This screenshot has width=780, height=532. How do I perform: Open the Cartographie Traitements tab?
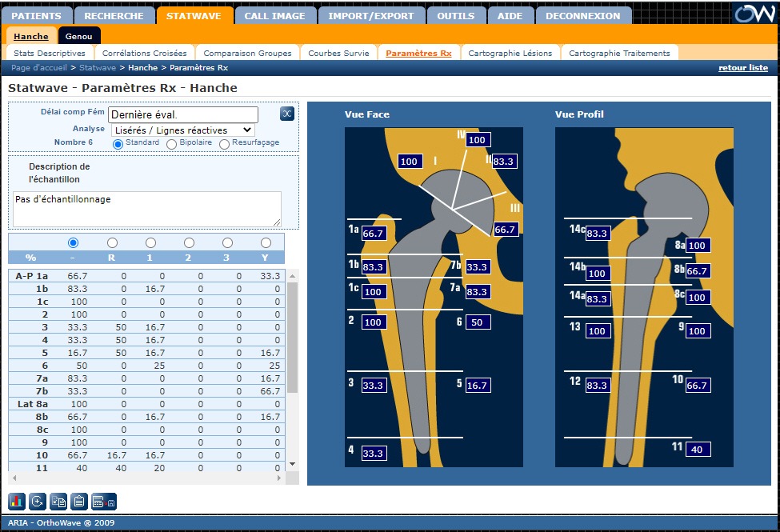tap(620, 54)
